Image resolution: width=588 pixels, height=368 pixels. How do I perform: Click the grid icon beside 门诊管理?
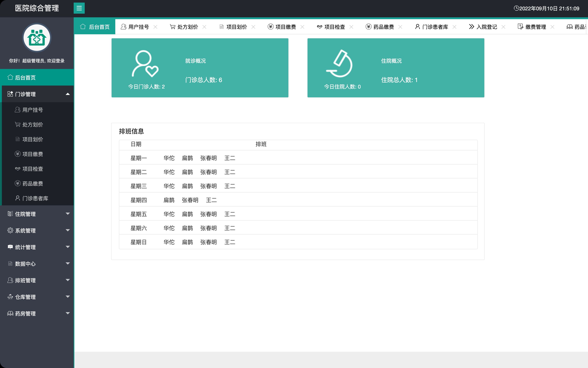click(x=10, y=94)
